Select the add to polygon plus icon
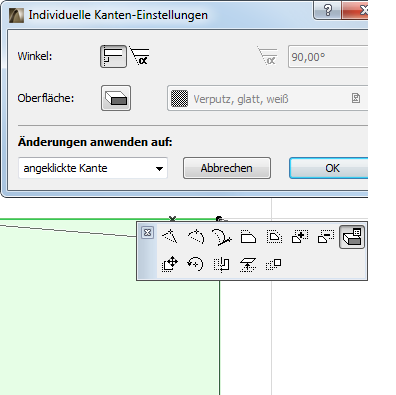 pos(300,237)
